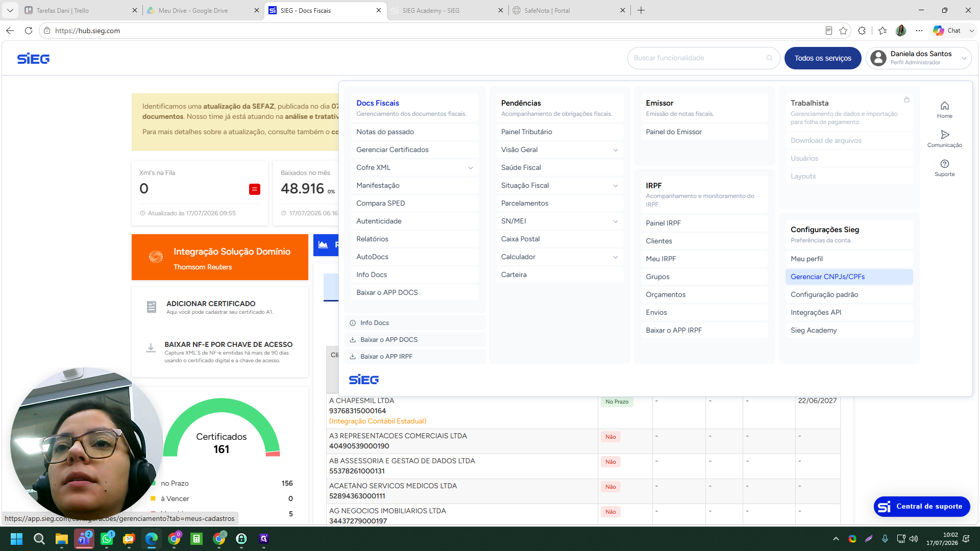
Task: Expand the Situação Fiscal submenu
Action: click(616, 186)
